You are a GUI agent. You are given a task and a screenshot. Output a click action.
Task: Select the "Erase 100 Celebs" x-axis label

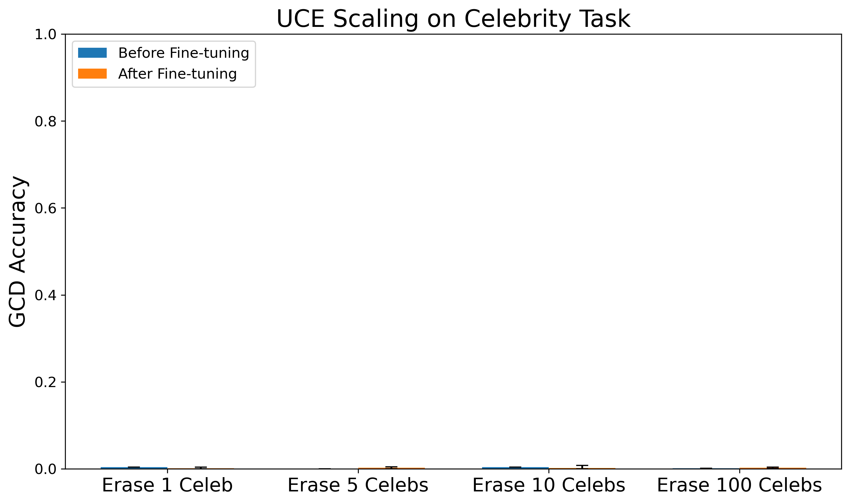(x=739, y=485)
